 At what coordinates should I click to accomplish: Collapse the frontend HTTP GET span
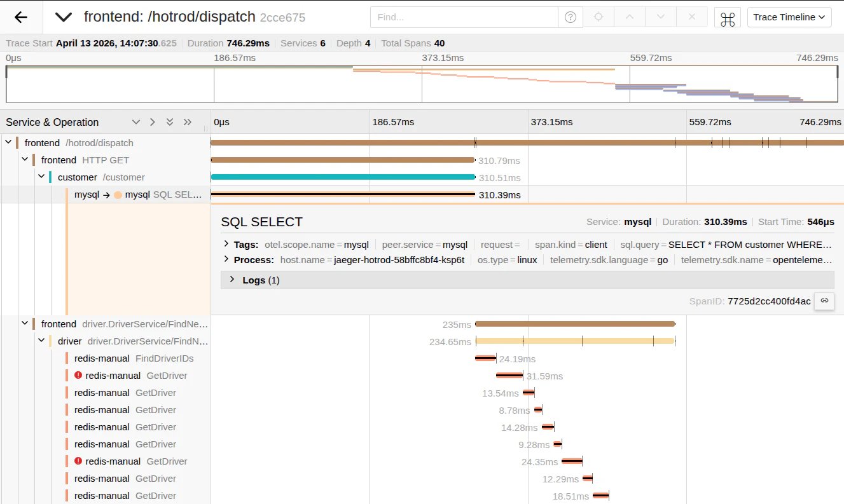[25, 160]
